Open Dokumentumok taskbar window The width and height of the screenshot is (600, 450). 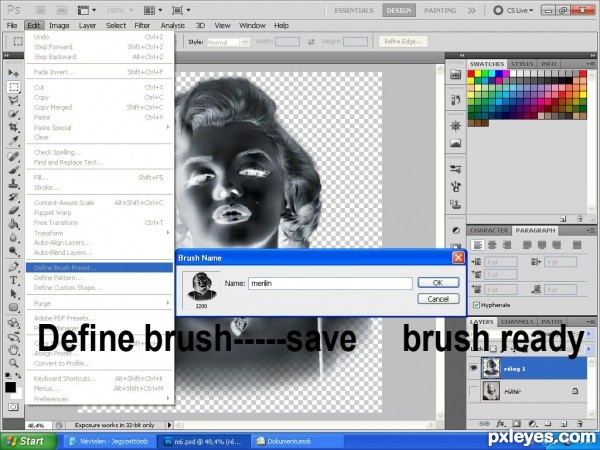297,441
